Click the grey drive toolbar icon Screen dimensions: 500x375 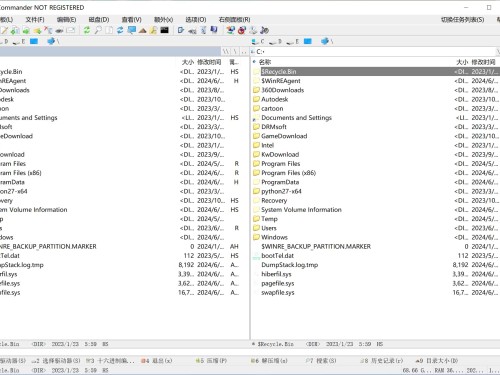[x=59, y=31]
